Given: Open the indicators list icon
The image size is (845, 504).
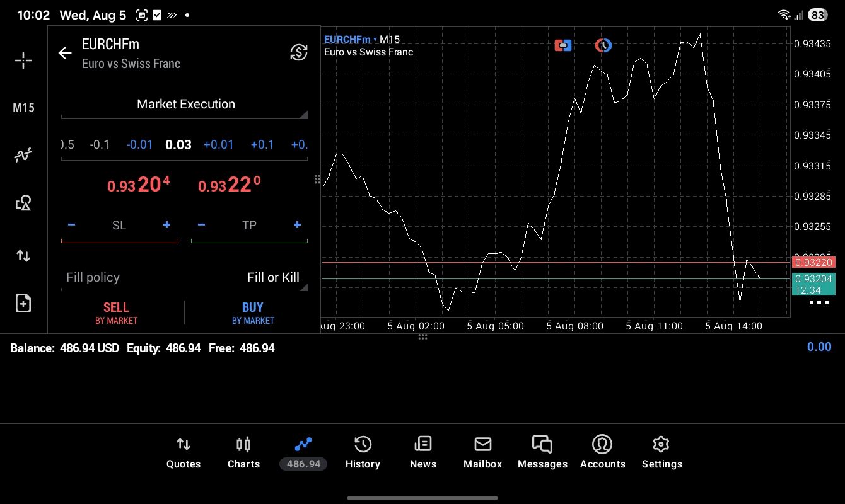Looking at the screenshot, I should click(23, 155).
